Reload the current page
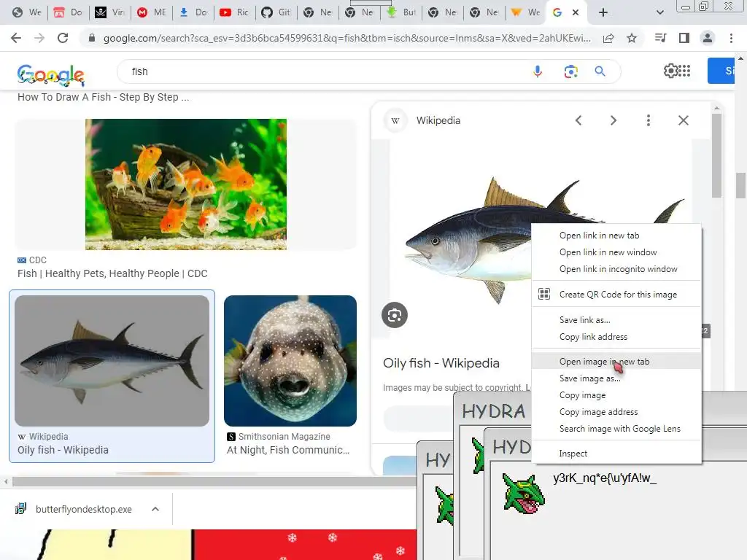The height and width of the screenshot is (560, 747). [63, 38]
